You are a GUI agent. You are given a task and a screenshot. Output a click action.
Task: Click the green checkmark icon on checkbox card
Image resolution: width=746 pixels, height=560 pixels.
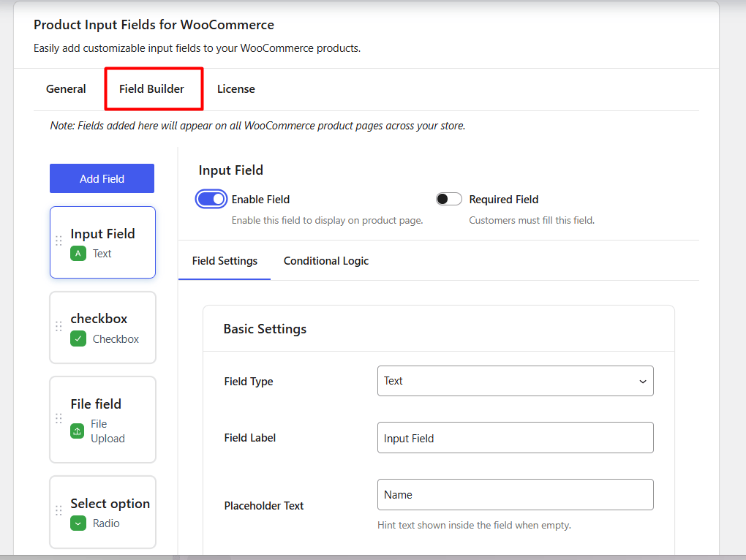point(78,339)
